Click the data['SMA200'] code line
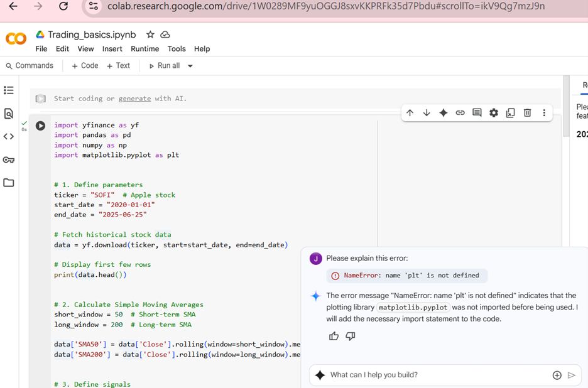This screenshot has width=588, height=388. coord(177,354)
